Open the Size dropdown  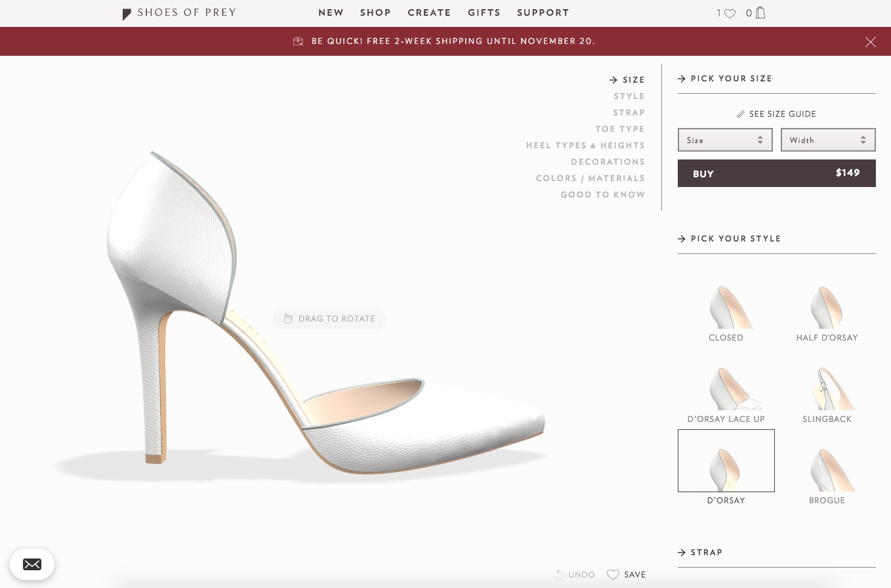pyautogui.click(x=724, y=140)
